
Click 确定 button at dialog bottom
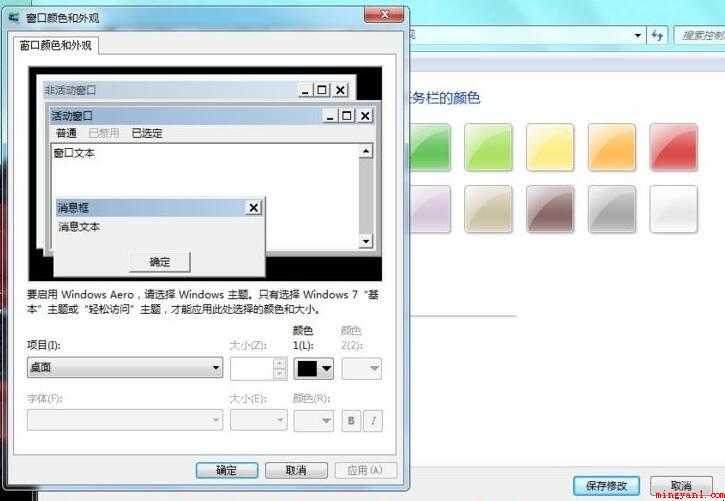pos(227,470)
